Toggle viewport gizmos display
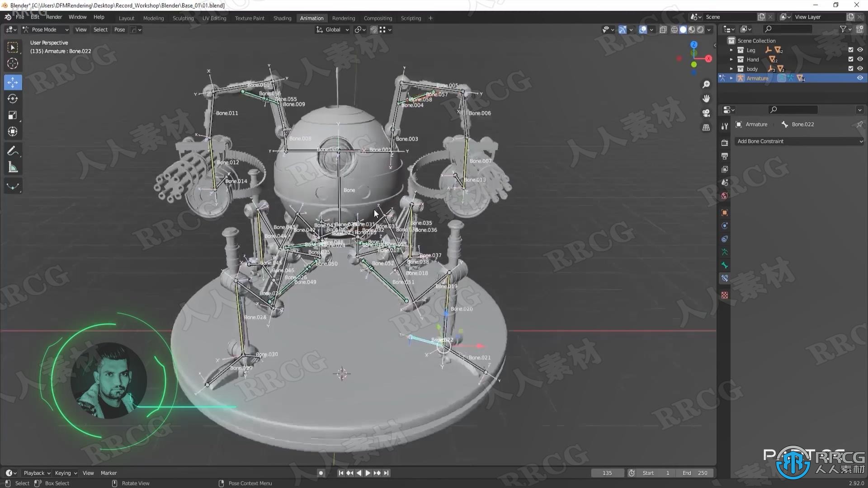Image resolution: width=868 pixels, height=488 pixels. click(623, 29)
